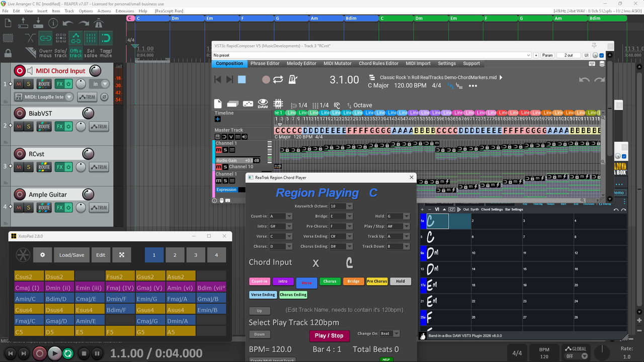Image resolution: width=644 pixels, height=362 pixels.
Task: Click REAPER transport record button
Action: [x=39, y=353]
